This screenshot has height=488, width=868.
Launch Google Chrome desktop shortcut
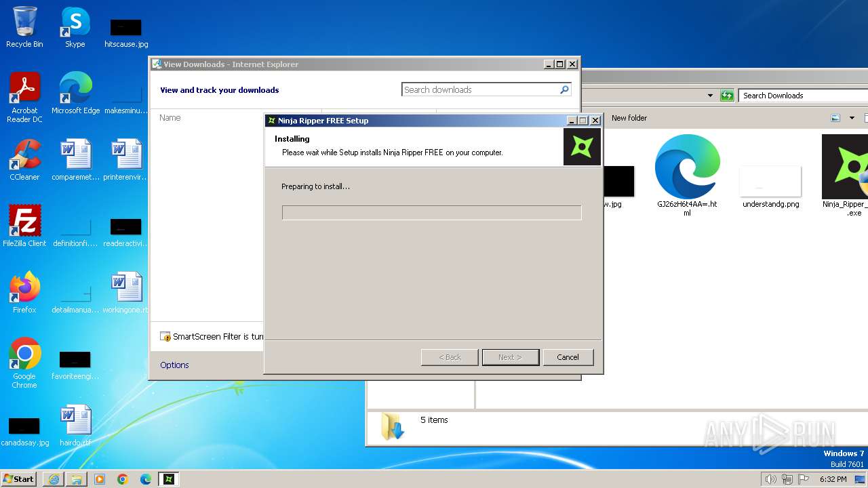tap(24, 363)
